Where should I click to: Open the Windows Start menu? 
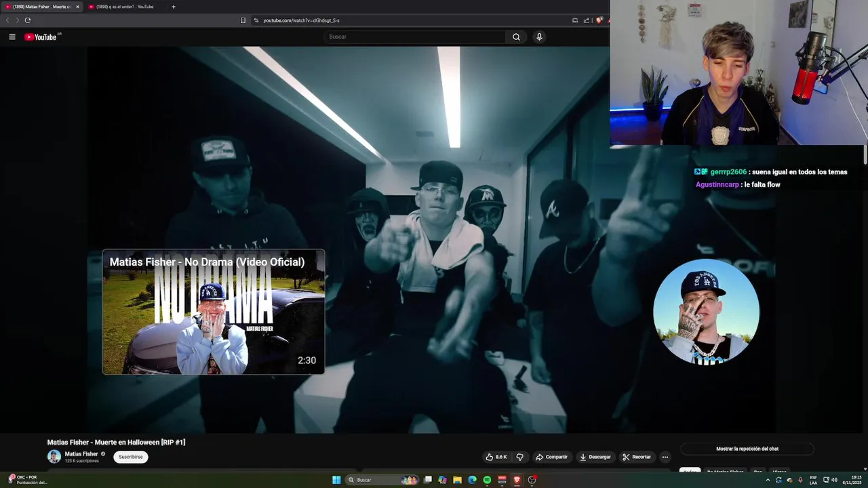[336, 480]
